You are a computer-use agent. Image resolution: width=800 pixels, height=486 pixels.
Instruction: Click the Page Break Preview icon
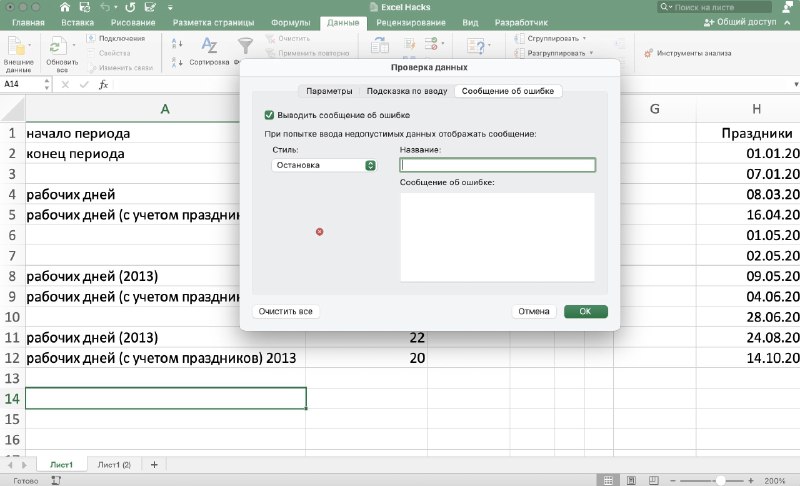coord(654,480)
